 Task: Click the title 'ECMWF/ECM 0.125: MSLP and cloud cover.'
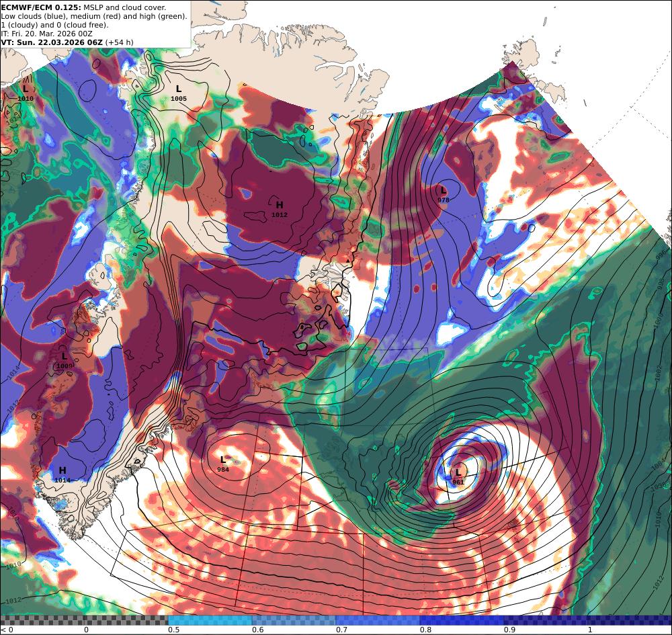[83, 7]
